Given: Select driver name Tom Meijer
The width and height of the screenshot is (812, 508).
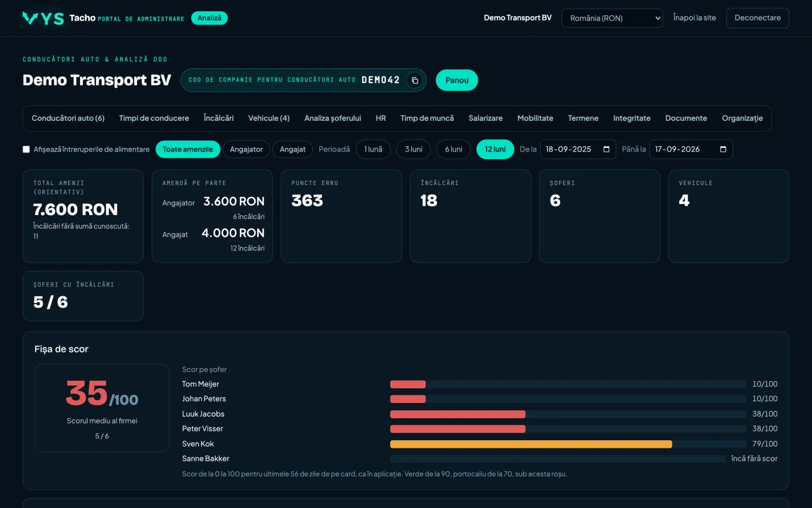Looking at the screenshot, I should (200, 385).
